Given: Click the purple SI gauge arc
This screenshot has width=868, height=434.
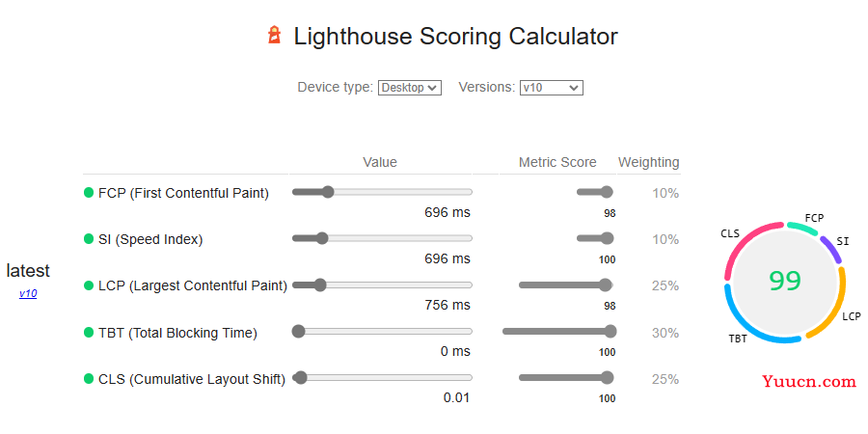Looking at the screenshot, I should point(831,249).
